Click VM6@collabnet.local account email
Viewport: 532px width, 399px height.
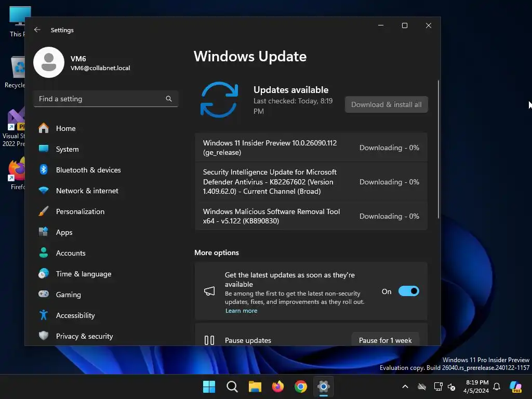click(x=100, y=68)
